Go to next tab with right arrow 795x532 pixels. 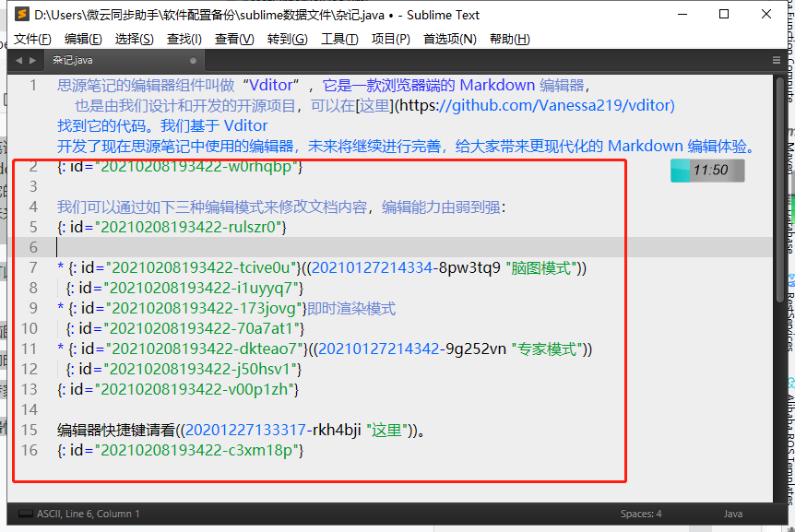click(x=33, y=60)
